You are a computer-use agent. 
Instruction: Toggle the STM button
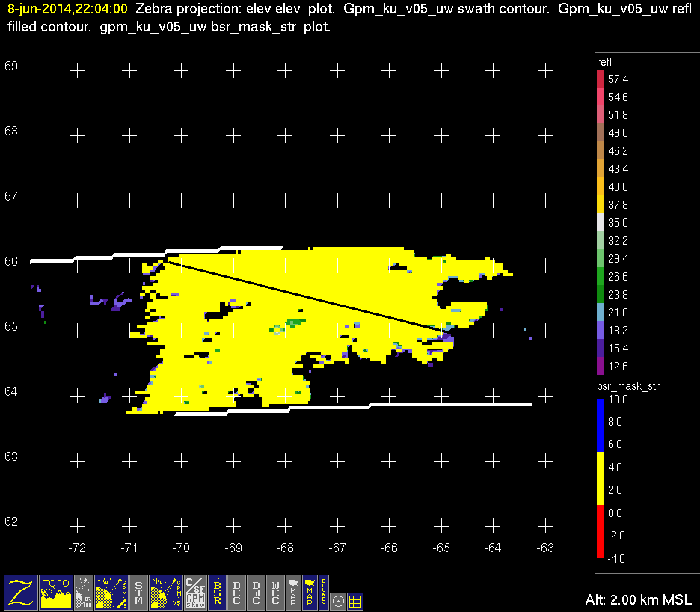click(x=139, y=592)
